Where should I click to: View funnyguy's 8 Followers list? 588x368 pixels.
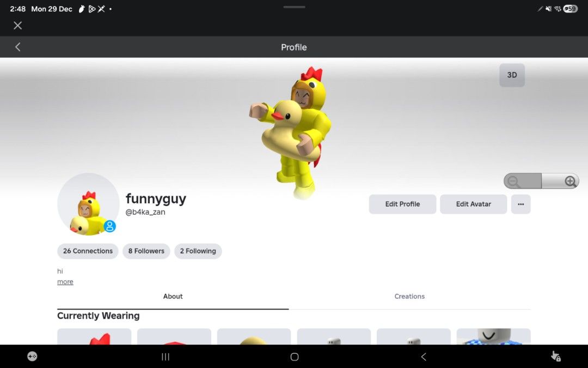point(146,251)
